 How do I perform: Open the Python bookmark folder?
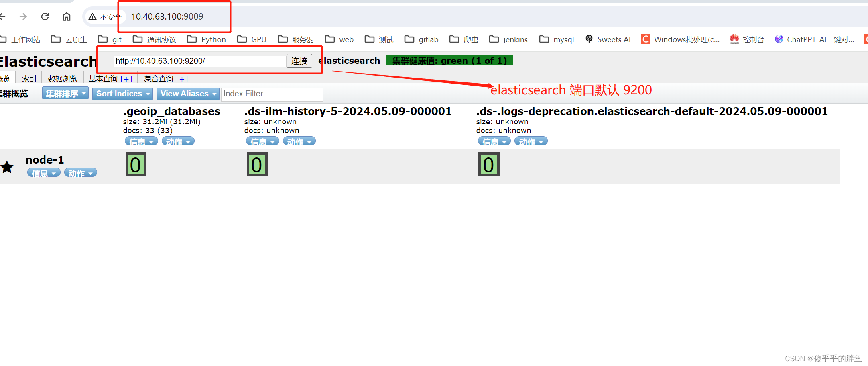pyautogui.click(x=207, y=39)
